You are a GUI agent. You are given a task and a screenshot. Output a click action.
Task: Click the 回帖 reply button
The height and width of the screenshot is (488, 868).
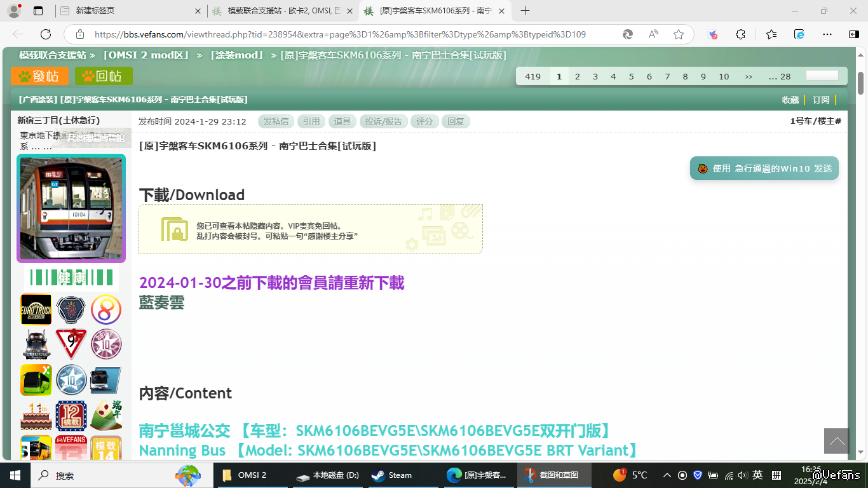(104, 76)
